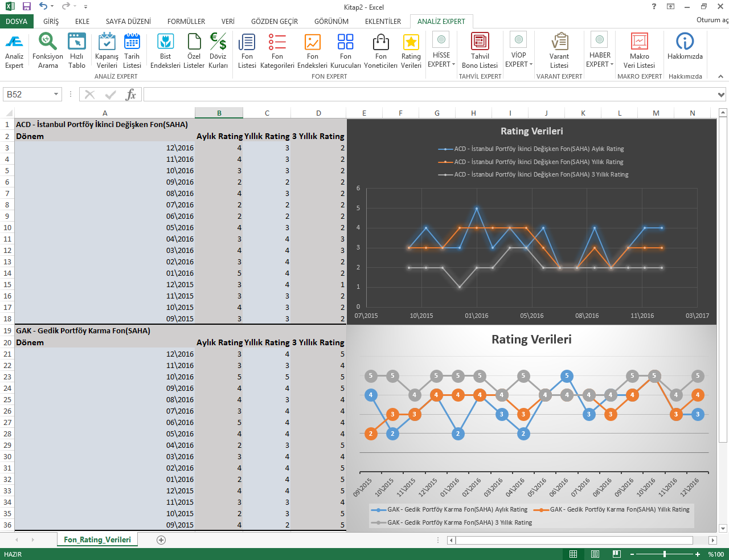The height and width of the screenshot is (560, 729).
Task: Open the Name Box dropdown arrow
Action: (56, 95)
